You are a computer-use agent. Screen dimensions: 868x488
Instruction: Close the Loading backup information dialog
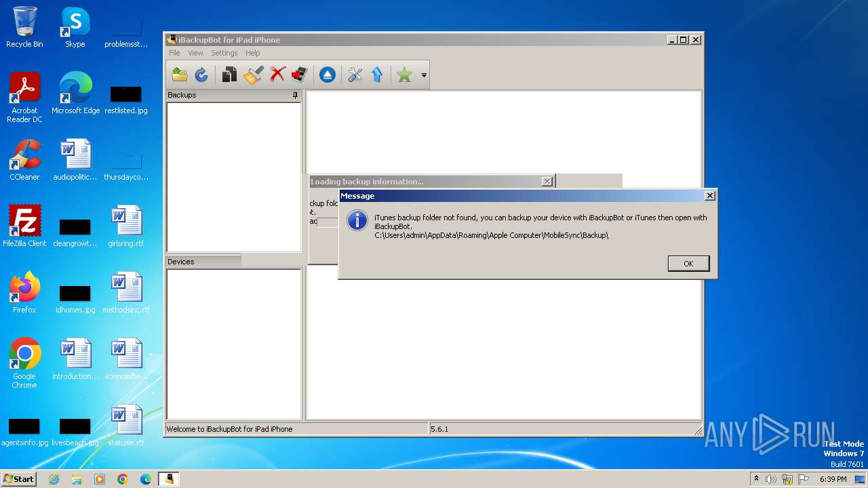pos(547,182)
